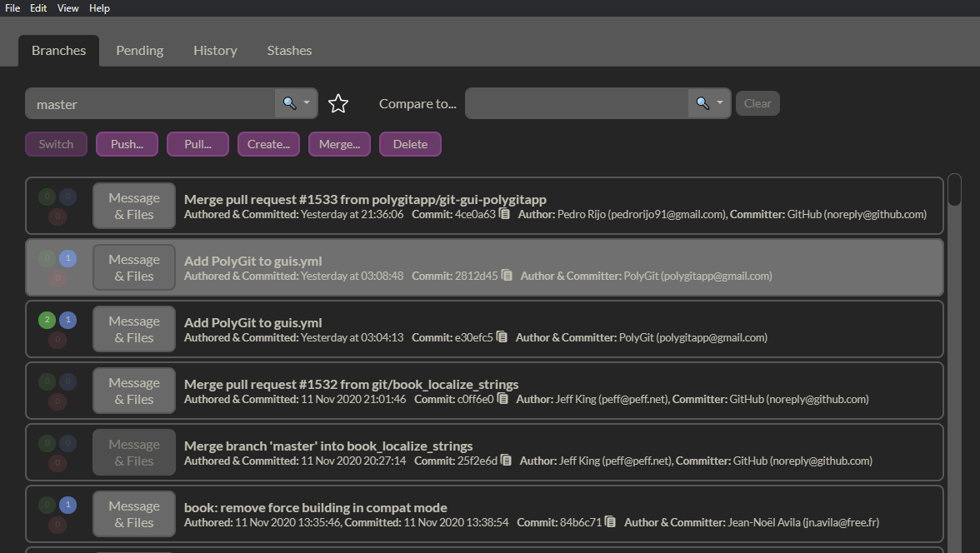This screenshot has height=553, width=980.
Task: Open the History tab
Action: (x=215, y=51)
